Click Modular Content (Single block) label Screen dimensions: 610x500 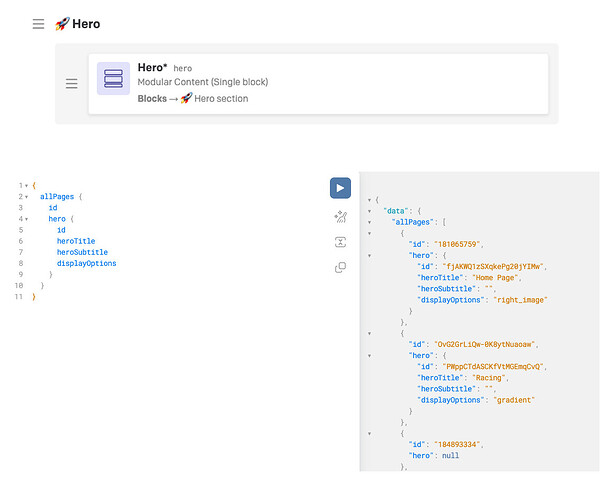[203, 82]
